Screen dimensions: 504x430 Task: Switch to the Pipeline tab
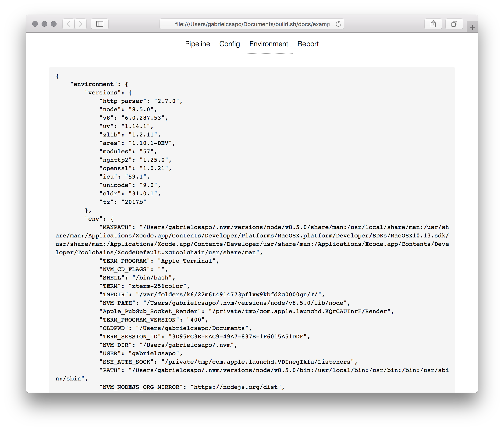(x=197, y=44)
